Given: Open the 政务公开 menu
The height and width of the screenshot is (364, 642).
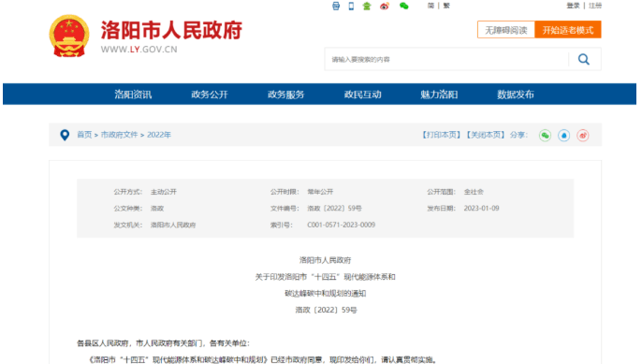Looking at the screenshot, I should pyautogui.click(x=210, y=95).
